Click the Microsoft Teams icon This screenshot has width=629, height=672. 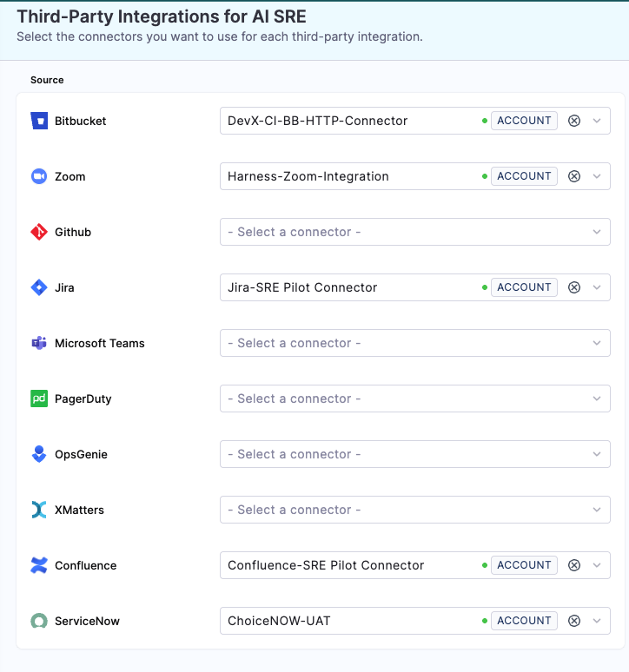pyautogui.click(x=39, y=343)
